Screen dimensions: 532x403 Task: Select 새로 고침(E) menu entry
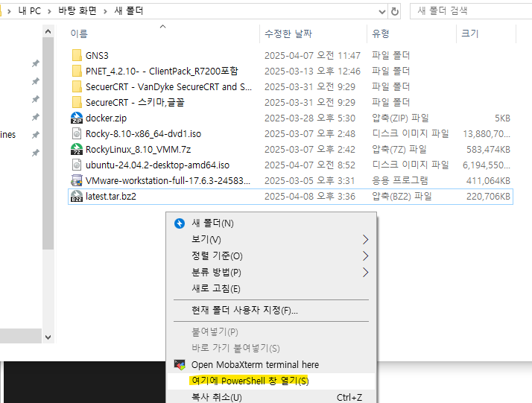coord(271,288)
